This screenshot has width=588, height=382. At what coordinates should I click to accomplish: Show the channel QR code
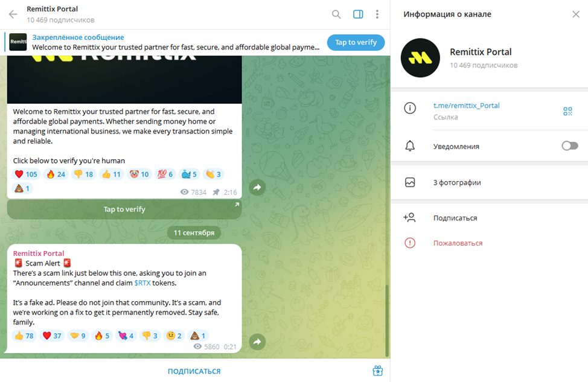click(x=567, y=111)
